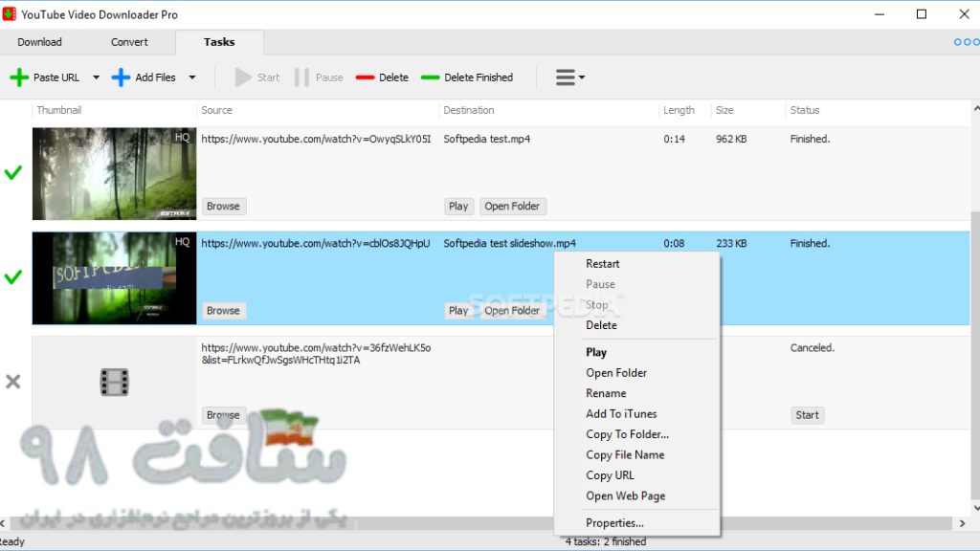Click the Size column header
The image size is (980, 551).
click(x=725, y=110)
